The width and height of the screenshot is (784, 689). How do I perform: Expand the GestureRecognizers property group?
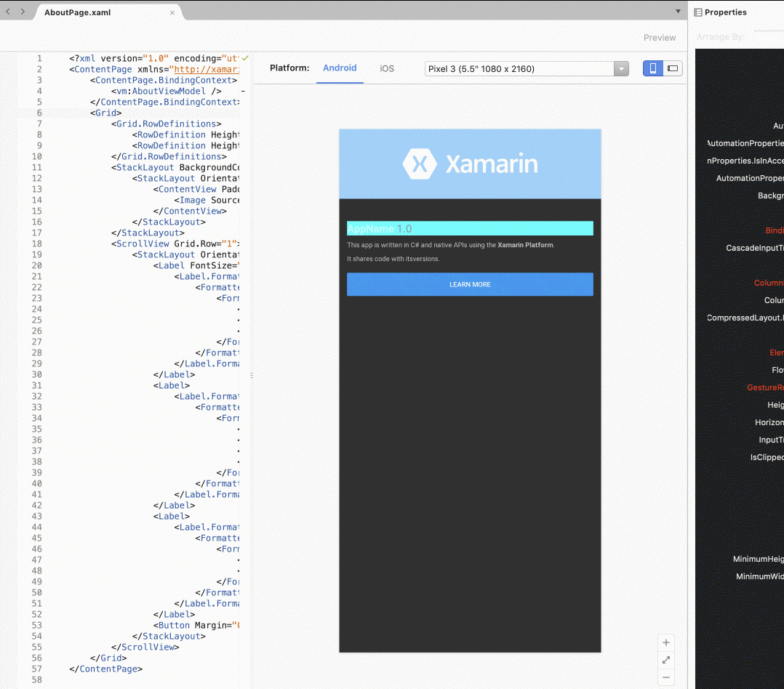tap(764, 387)
